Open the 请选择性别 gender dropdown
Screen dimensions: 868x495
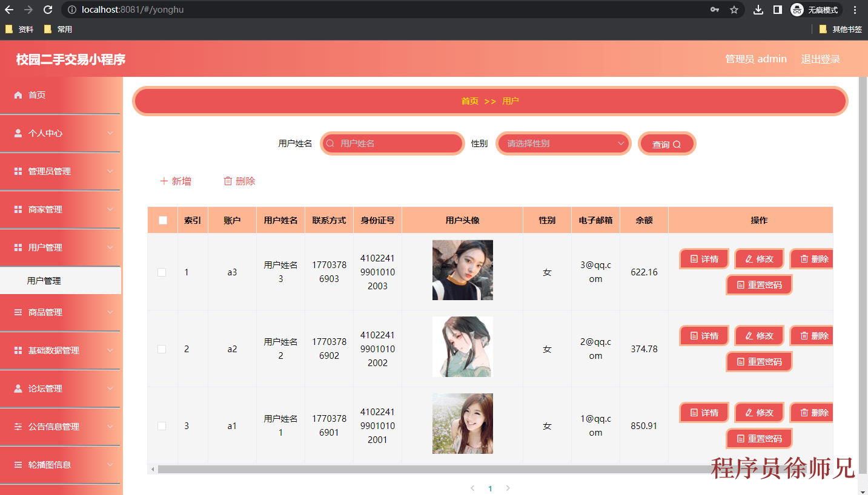pos(563,143)
